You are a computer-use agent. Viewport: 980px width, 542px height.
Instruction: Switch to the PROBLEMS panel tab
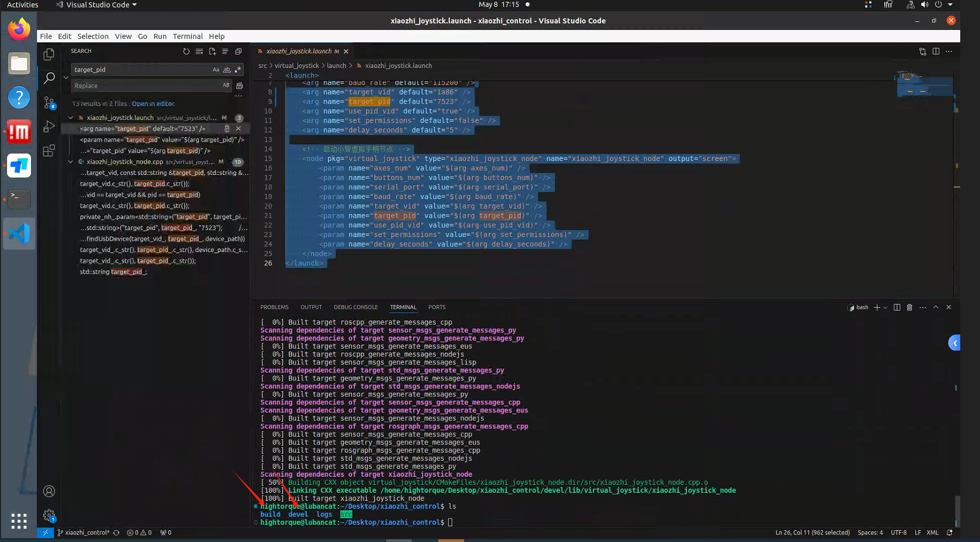[274, 307]
